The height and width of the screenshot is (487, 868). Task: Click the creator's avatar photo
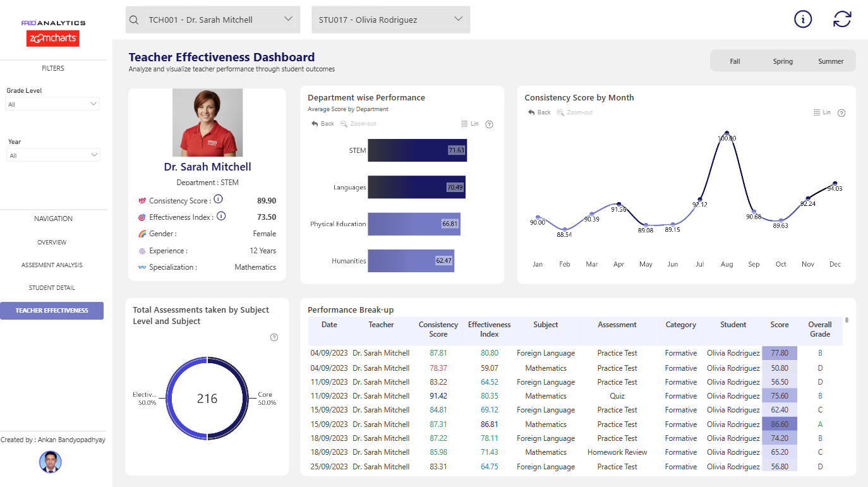click(x=51, y=462)
